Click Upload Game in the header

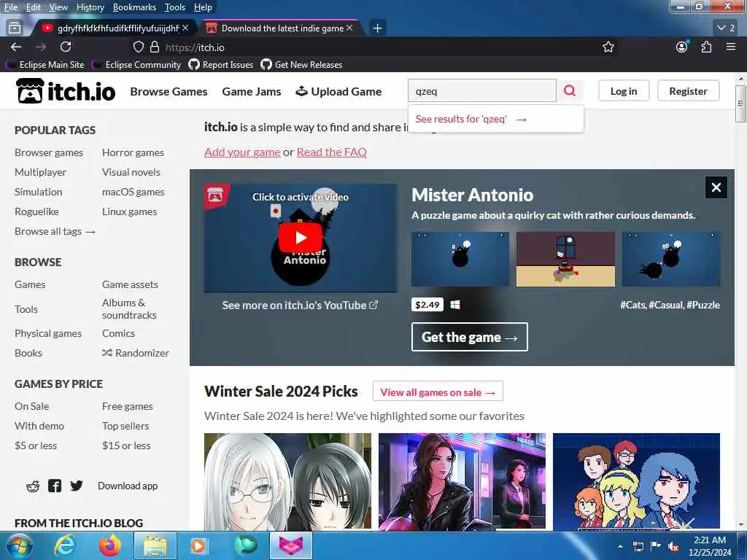[x=338, y=91]
